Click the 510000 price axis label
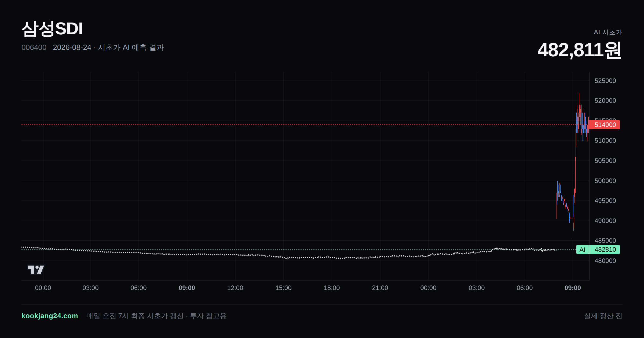 click(605, 141)
